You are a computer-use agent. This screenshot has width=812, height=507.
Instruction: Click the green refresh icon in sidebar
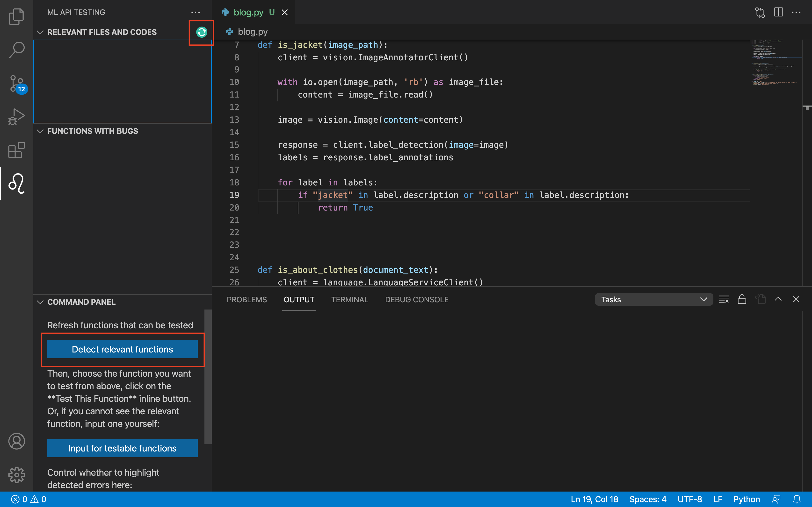pos(201,32)
